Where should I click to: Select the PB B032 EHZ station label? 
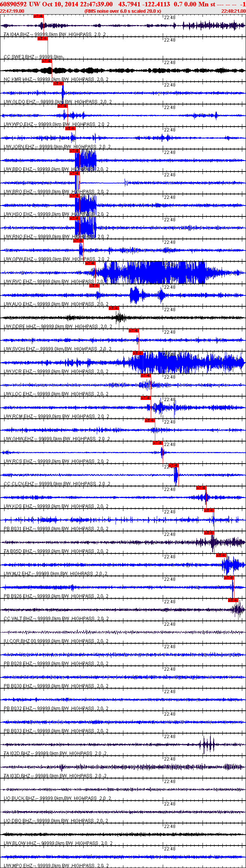[18, 708]
